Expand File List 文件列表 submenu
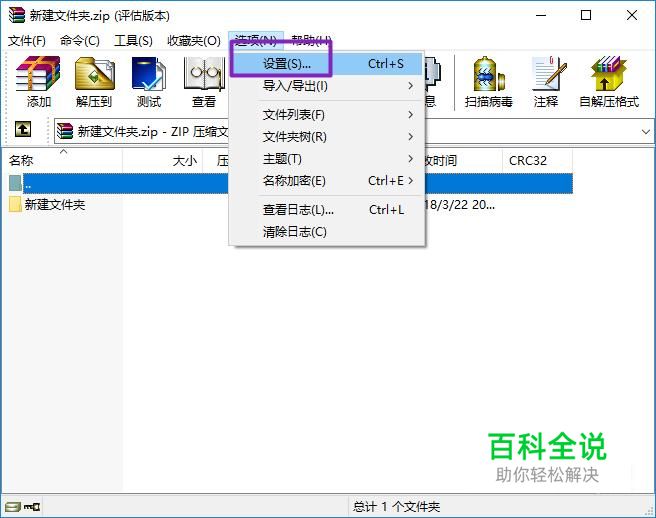 coord(327,115)
